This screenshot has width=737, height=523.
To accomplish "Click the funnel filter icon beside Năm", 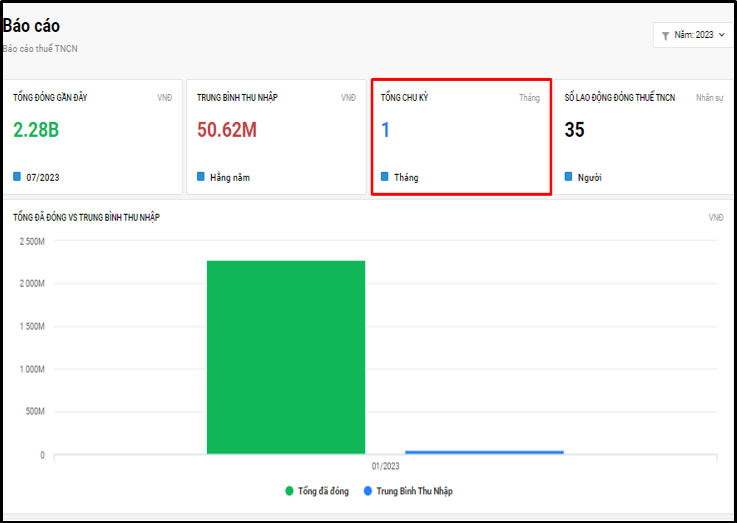I will pyautogui.click(x=665, y=36).
